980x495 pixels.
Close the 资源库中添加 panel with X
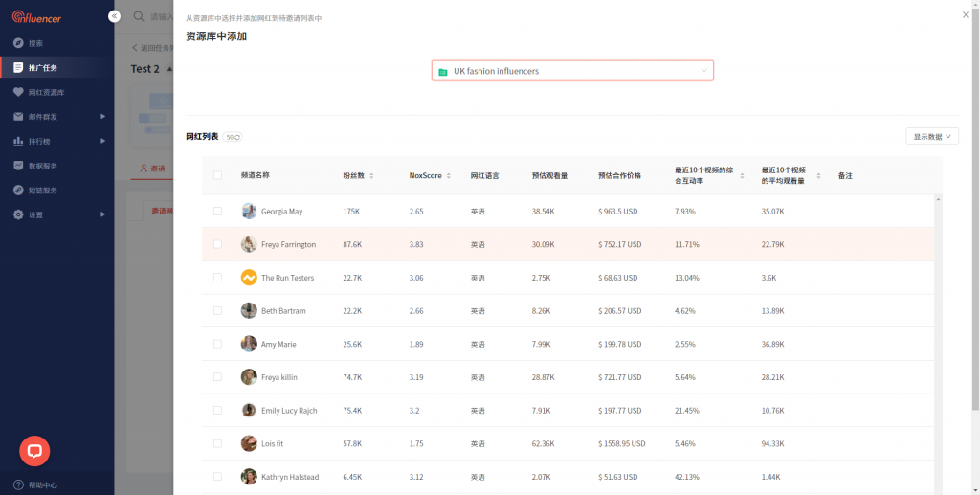965,14
